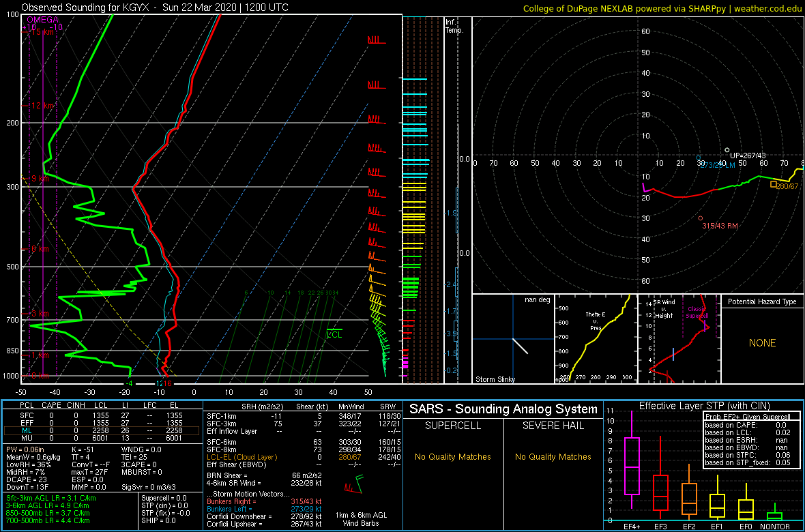Click the '700-500mb LR = 4.4 C/km' line
Viewport: 805px width, 532px height.
pyautogui.click(x=48, y=520)
